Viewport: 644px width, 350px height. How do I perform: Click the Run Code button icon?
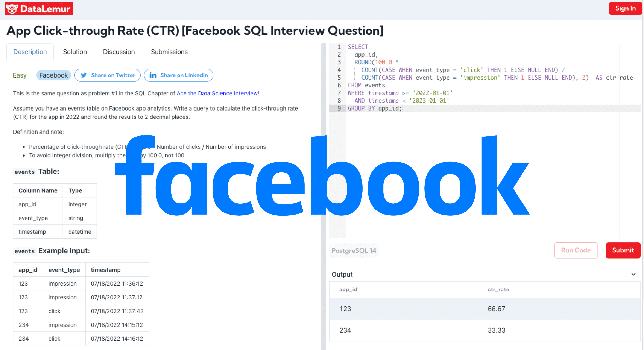point(575,250)
